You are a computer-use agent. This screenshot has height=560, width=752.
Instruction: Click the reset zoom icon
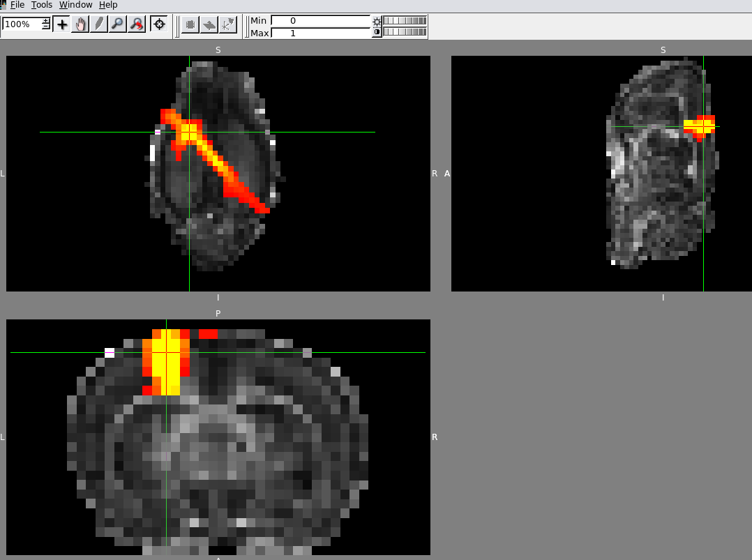click(136, 24)
